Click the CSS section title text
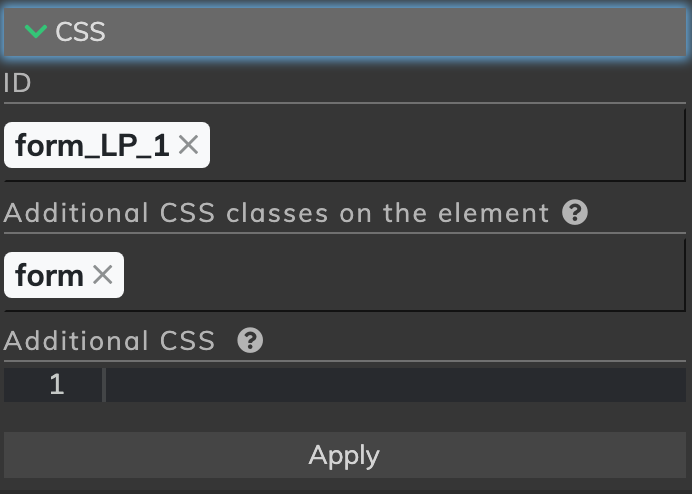Image resolution: width=692 pixels, height=494 pixels. [x=80, y=32]
